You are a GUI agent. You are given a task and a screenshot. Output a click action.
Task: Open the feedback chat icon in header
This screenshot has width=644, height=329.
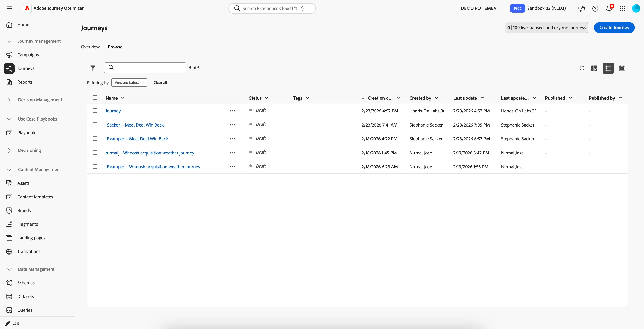pos(581,9)
